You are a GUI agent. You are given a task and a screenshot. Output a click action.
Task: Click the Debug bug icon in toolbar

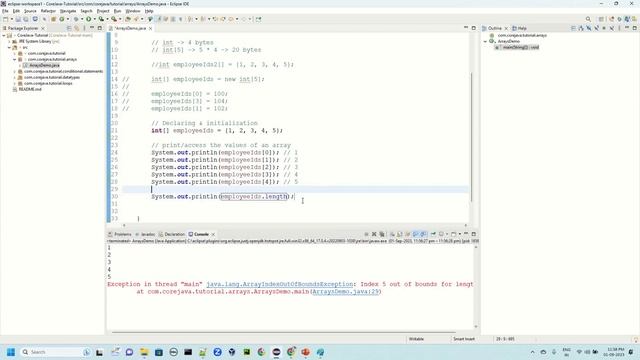[76, 19]
